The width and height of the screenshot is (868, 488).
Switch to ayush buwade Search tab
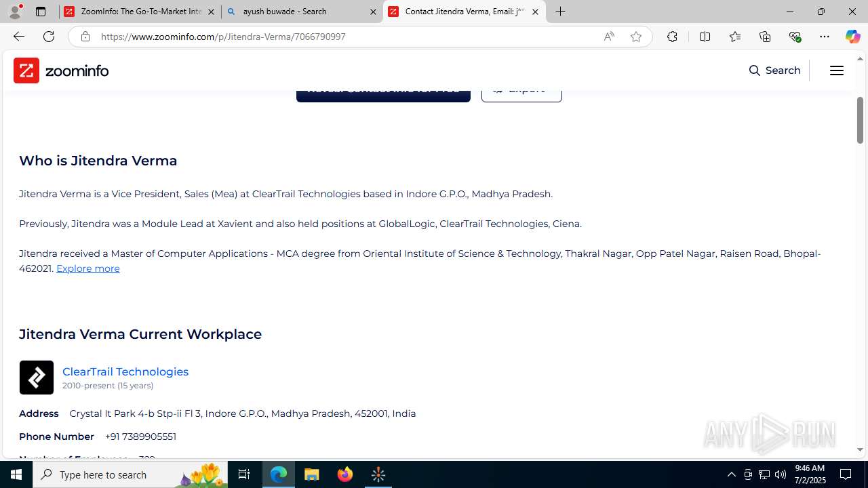[302, 12]
